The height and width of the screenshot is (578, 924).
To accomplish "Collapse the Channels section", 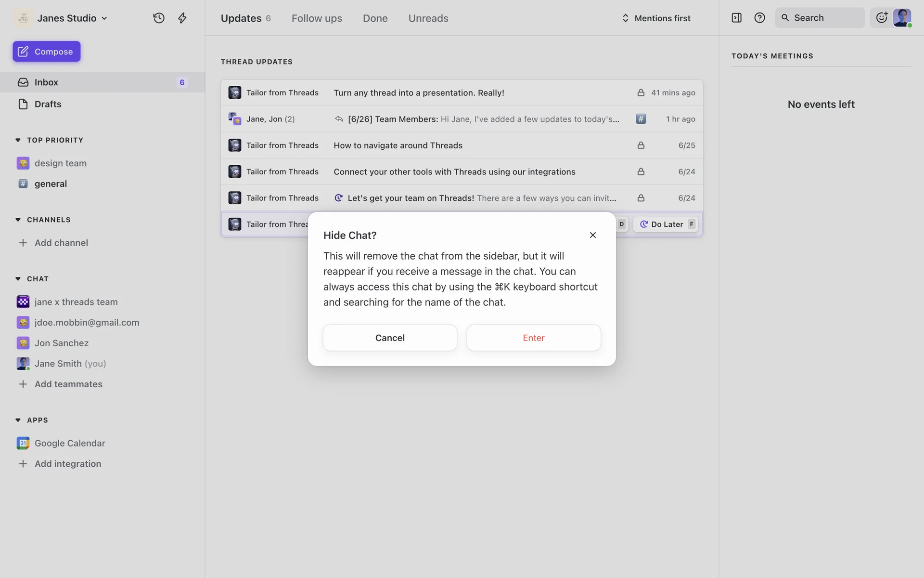I will coord(18,220).
